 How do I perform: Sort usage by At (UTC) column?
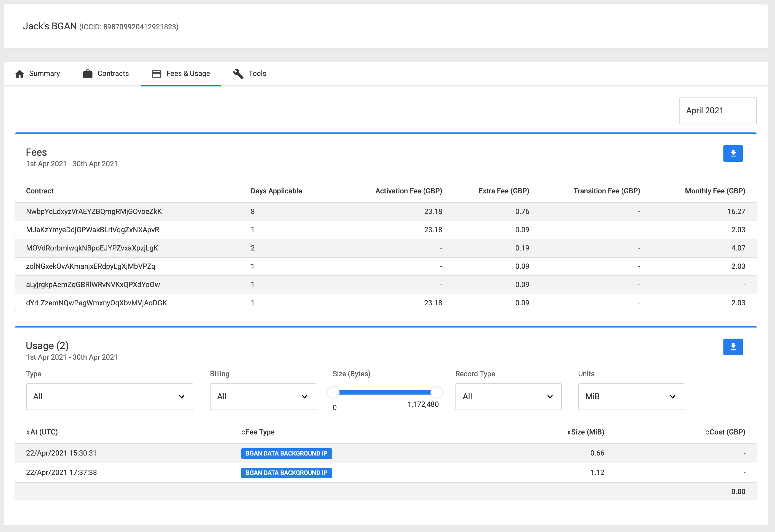click(x=42, y=432)
